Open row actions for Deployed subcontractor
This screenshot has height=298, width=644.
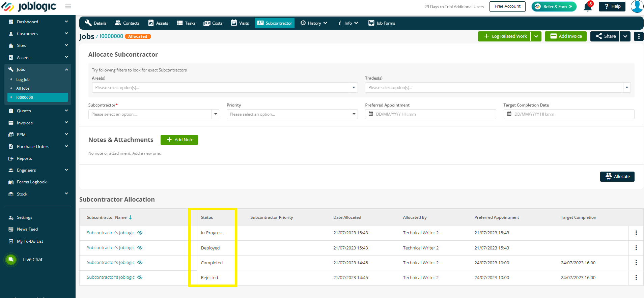(636, 248)
